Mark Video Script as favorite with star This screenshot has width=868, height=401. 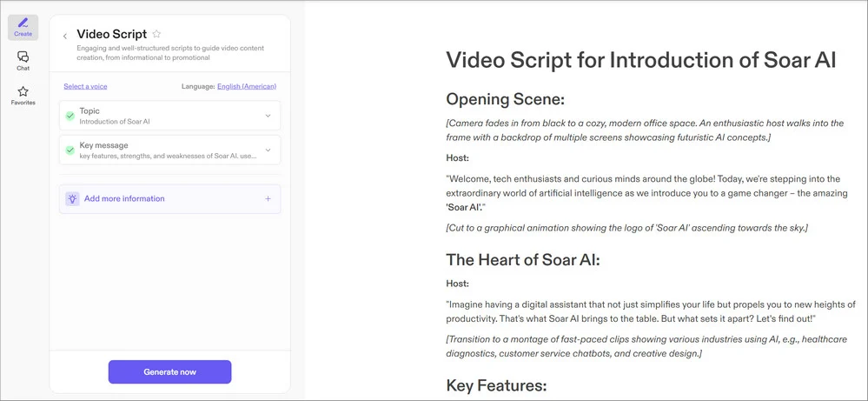pos(156,34)
